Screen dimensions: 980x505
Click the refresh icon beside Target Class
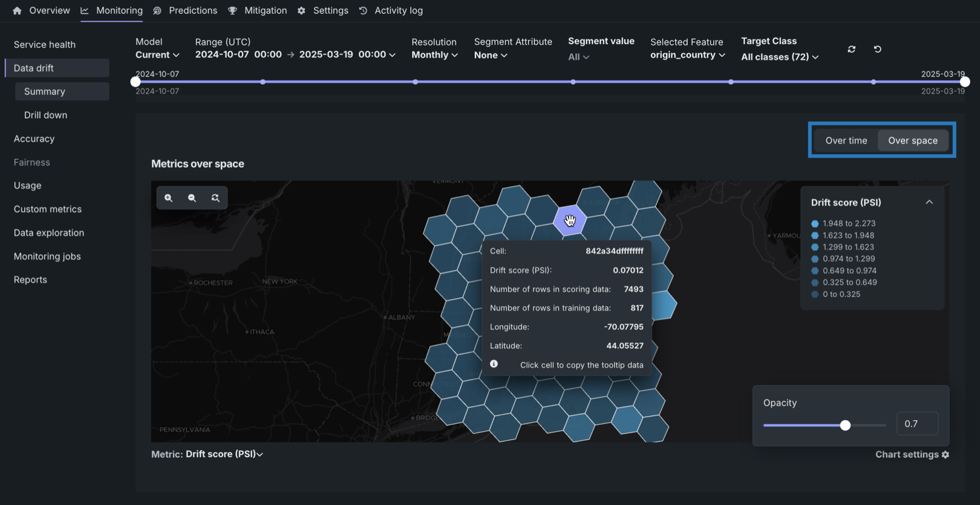(851, 49)
